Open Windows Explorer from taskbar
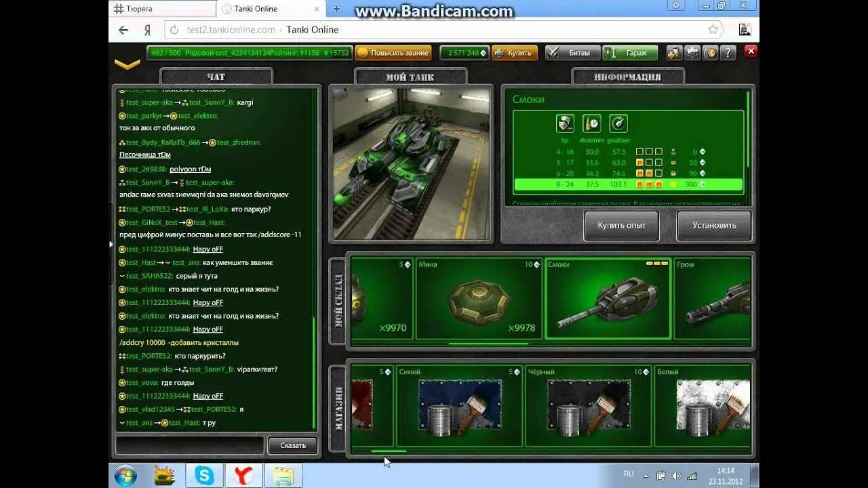868x488 pixels. click(283, 476)
